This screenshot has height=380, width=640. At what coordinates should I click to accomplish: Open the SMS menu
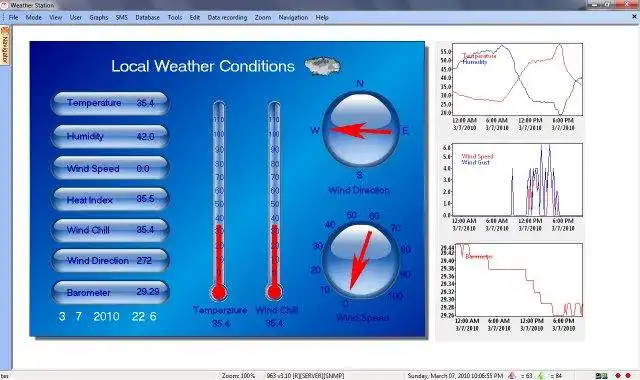(122, 18)
